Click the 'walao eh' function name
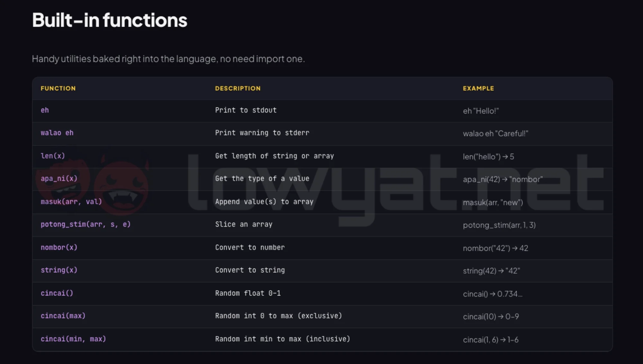 point(57,133)
